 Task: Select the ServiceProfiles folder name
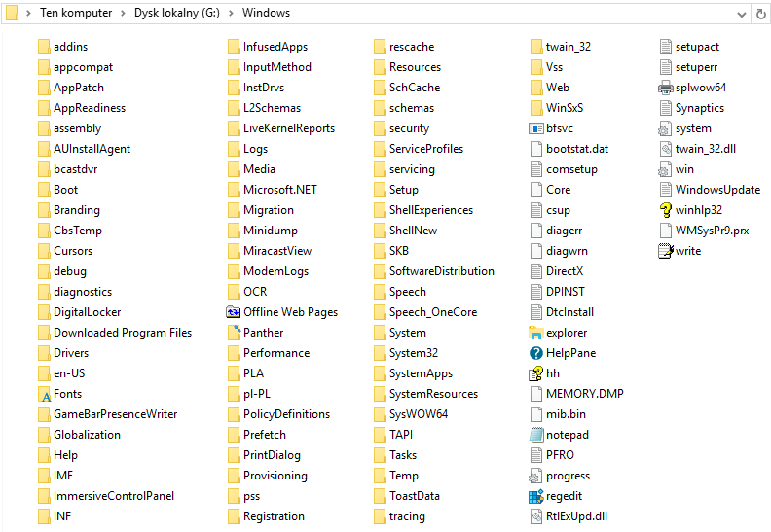[x=426, y=149]
